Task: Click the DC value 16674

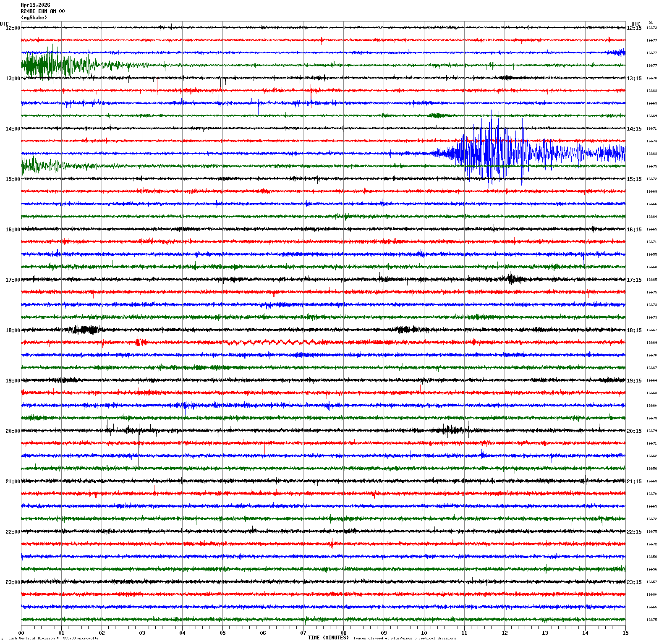Action: tap(651, 141)
